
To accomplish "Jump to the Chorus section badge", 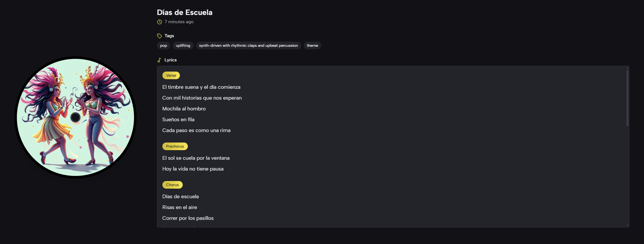I will 172,185.
